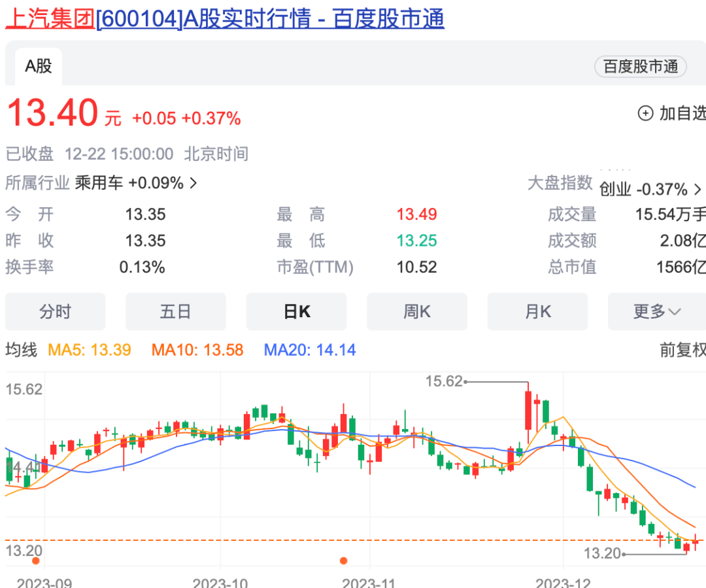The width and height of the screenshot is (706, 588).
Task: Open the 乘用车 industry chevron
Action: pyautogui.click(x=193, y=183)
